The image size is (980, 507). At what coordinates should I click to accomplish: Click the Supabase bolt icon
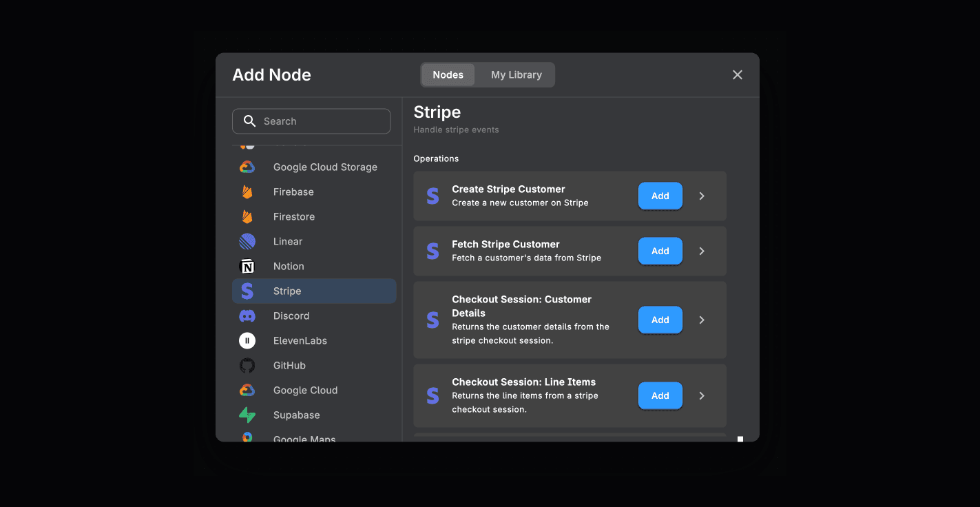(247, 415)
